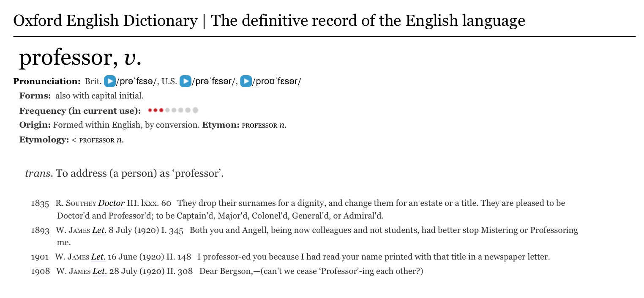Open the 'Let.' link in the 1893 quotation
644x298 pixels.
pyautogui.click(x=98, y=230)
